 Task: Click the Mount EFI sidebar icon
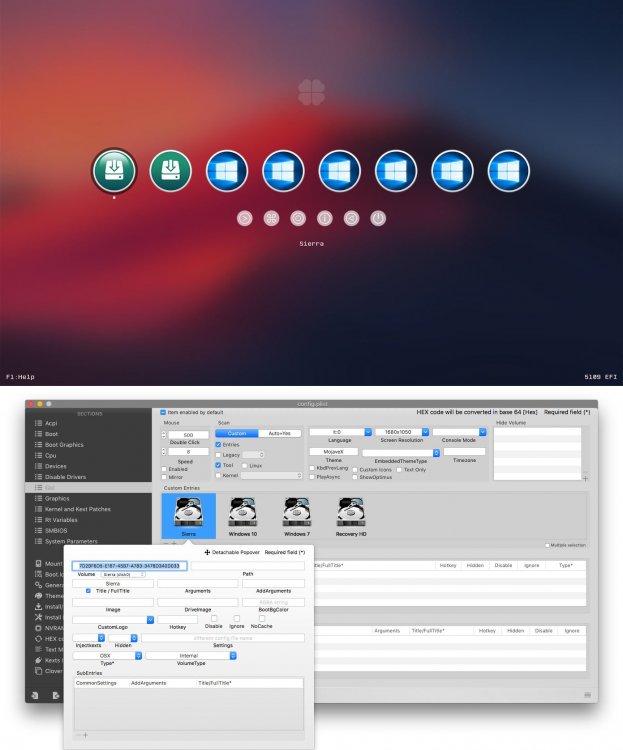coord(38,563)
